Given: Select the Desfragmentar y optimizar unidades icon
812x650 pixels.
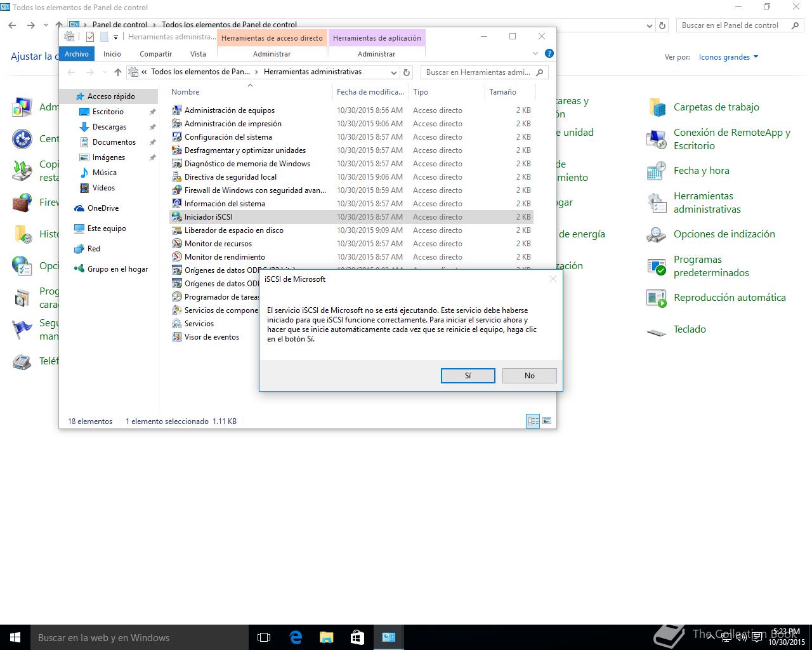Looking at the screenshot, I should coord(177,150).
